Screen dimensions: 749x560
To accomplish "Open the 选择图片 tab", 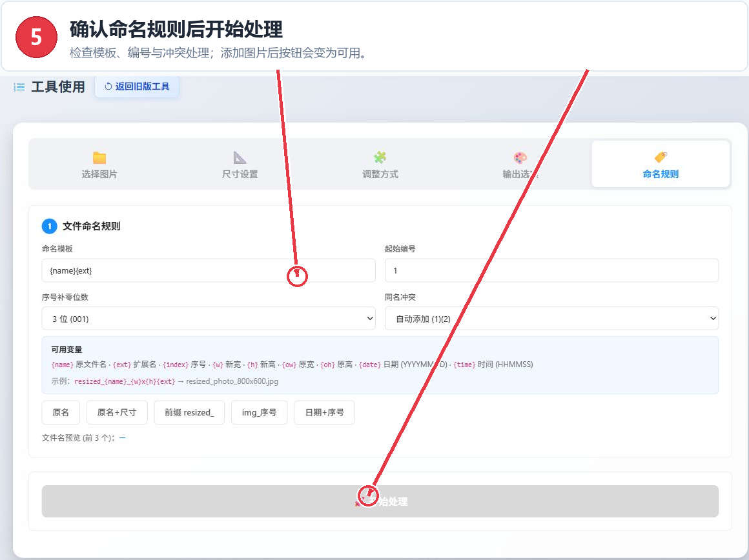I will (x=99, y=165).
